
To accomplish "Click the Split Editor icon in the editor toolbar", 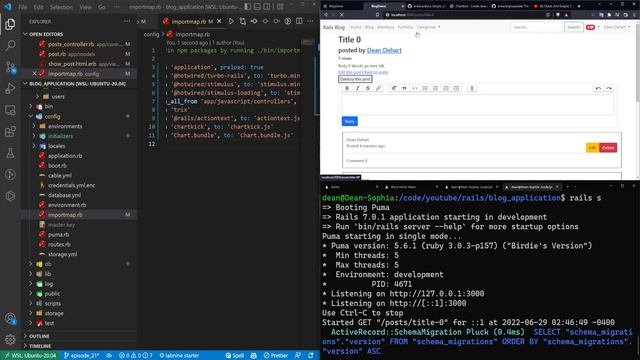I will click(x=299, y=21).
